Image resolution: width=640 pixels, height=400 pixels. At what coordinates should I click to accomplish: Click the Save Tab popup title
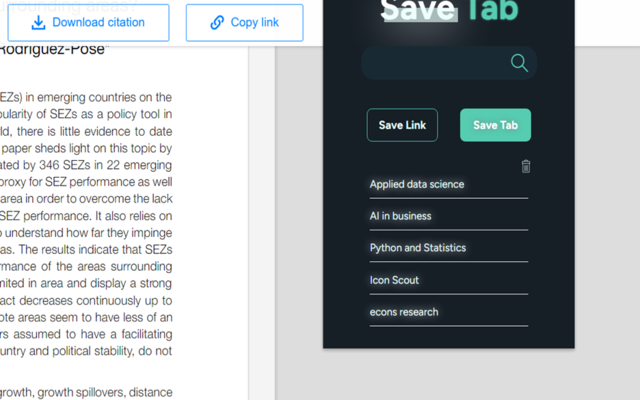(449, 12)
